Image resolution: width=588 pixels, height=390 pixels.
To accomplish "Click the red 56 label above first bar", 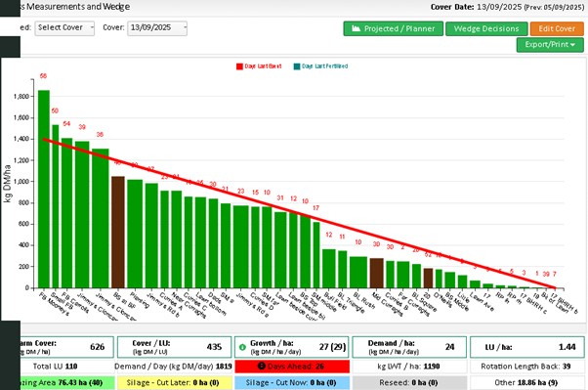I will click(43, 76).
